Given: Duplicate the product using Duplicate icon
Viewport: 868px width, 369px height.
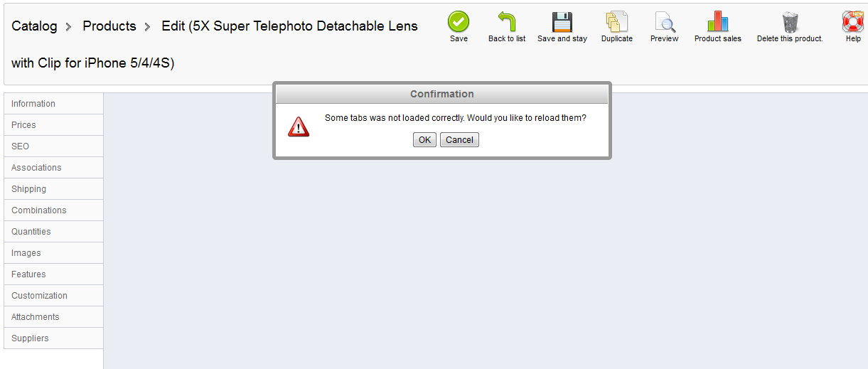Looking at the screenshot, I should coord(616,22).
